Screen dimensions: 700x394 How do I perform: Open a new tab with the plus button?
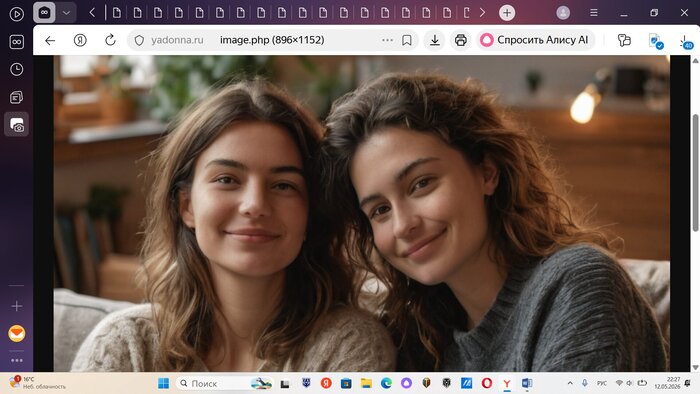pos(507,12)
